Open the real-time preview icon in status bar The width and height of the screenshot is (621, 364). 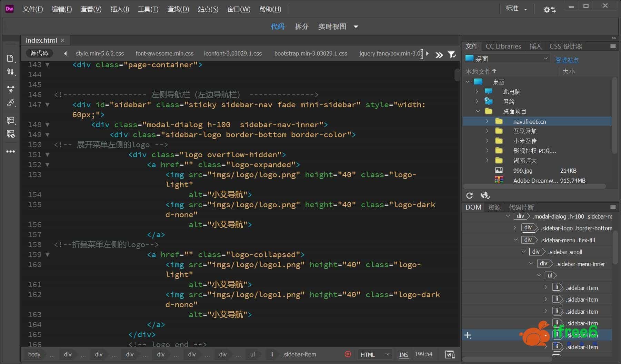pyautogui.click(x=450, y=354)
